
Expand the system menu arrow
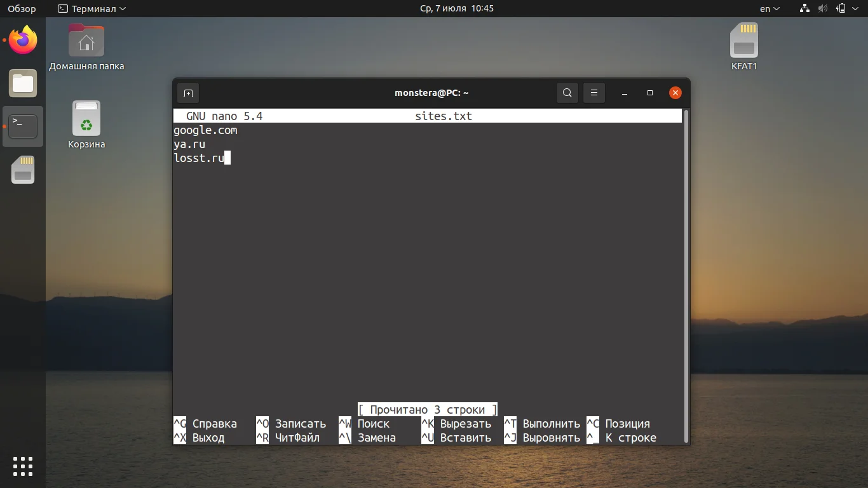coord(855,9)
